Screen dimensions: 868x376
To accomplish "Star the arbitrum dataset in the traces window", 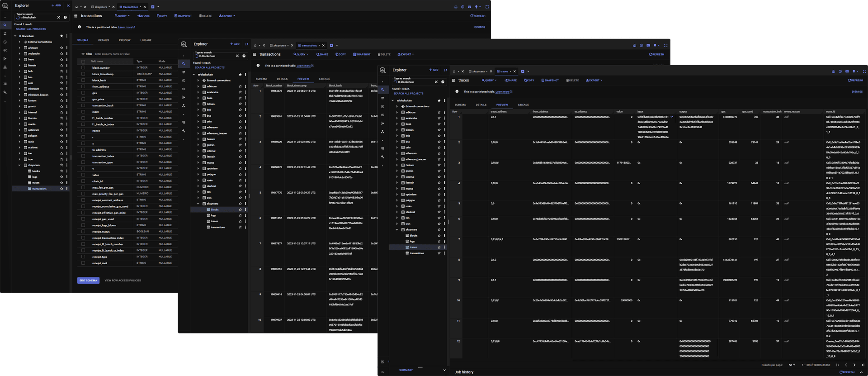I will point(439,112).
